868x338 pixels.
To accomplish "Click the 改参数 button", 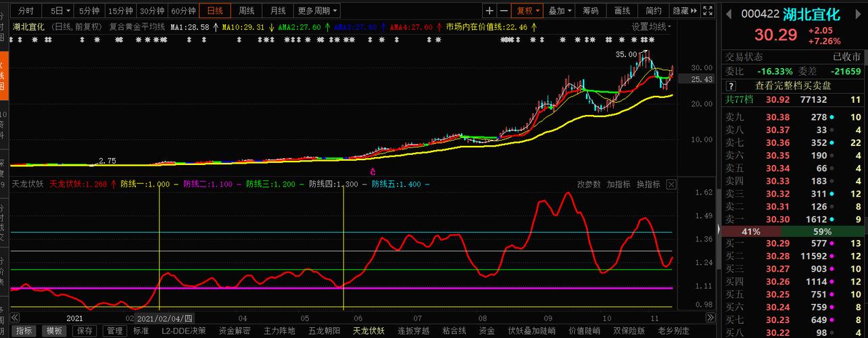I will [589, 184].
